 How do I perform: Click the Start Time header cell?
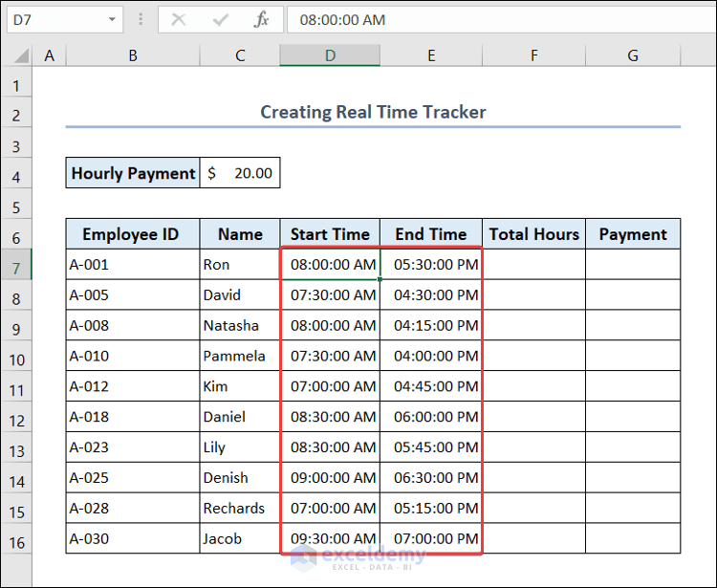(x=330, y=234)
